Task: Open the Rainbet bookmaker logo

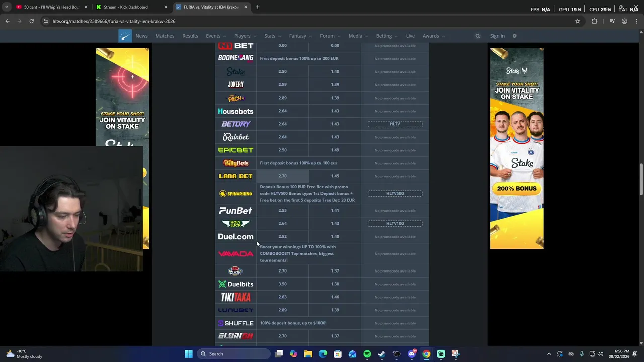Action: tap(235, 137)
